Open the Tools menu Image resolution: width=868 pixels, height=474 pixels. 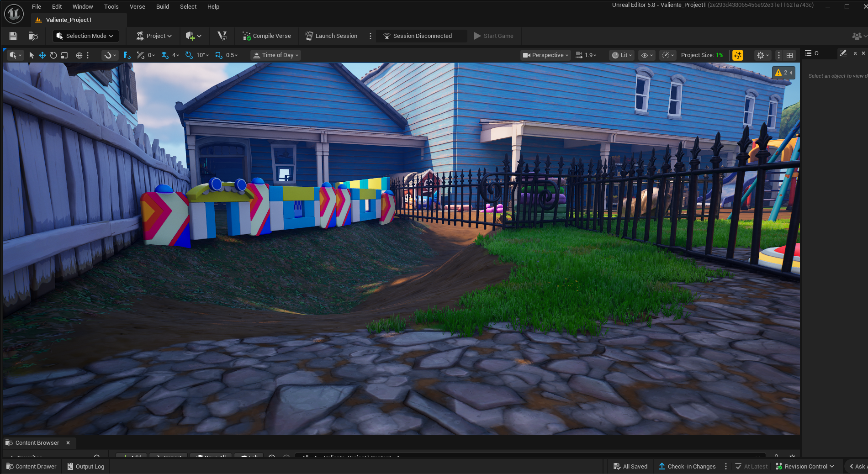coord(111,7)
